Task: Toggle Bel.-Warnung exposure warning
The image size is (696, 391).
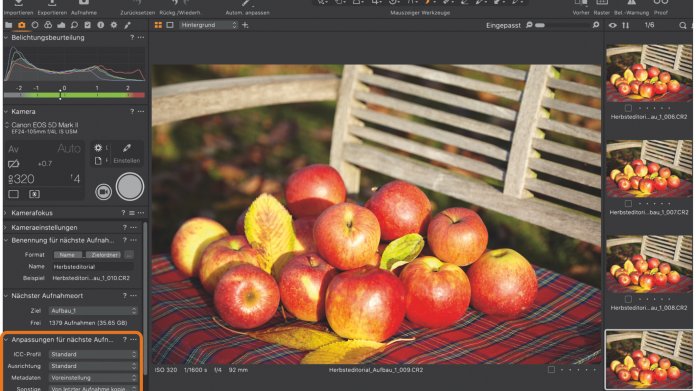Action: [x=631, y=8]
